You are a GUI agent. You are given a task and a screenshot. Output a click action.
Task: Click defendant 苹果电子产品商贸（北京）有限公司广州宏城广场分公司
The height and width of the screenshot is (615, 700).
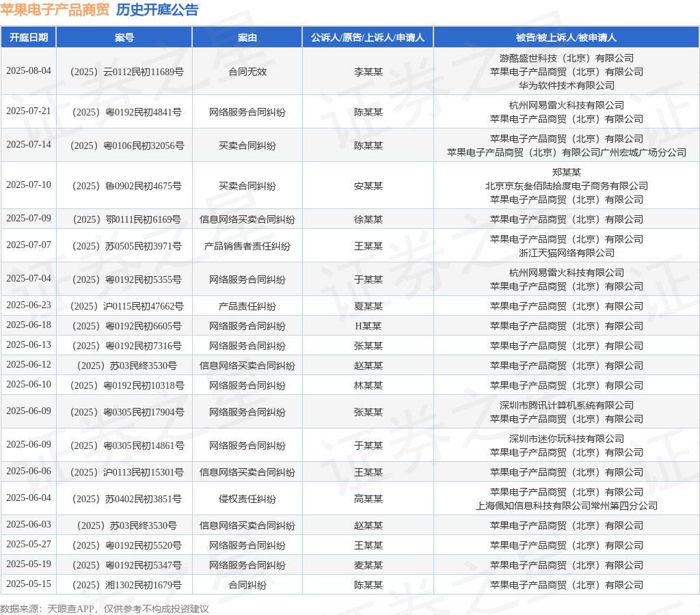click(566, 152)
